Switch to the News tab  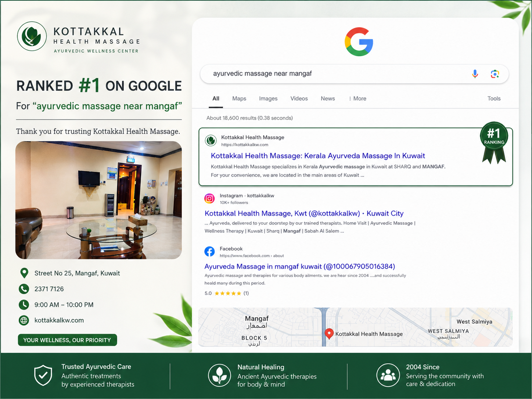pos(328,98)
